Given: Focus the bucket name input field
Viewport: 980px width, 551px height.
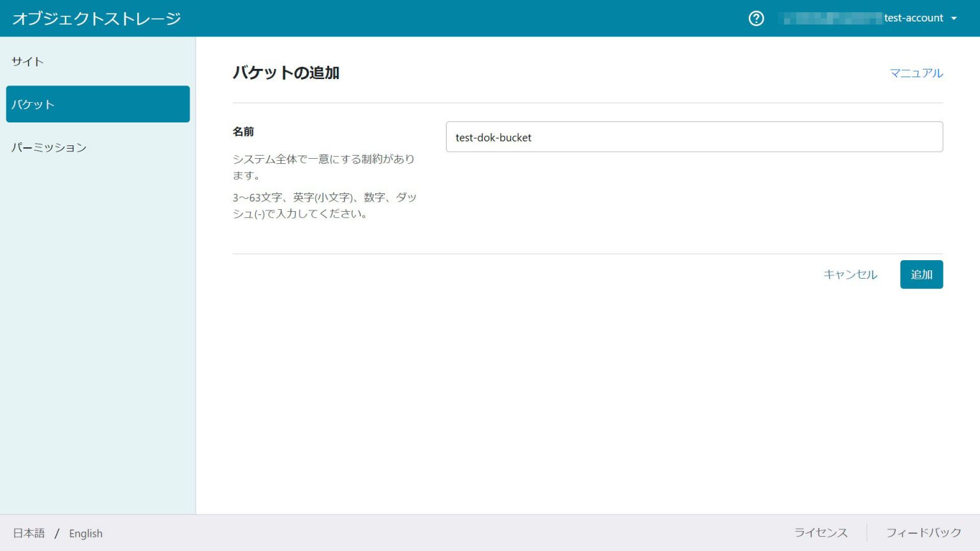Looking at the screenshot, I should pos(694,136).
